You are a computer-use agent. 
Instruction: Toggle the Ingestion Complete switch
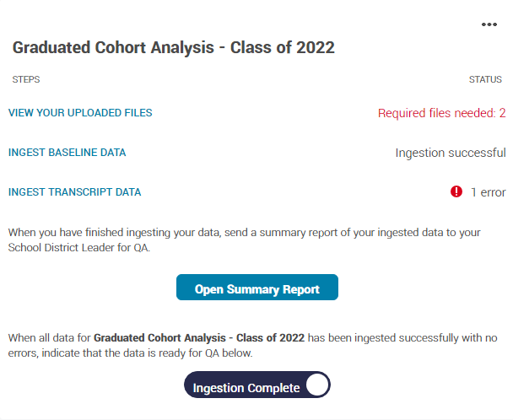pyautogui.click(x=257, y=385)
